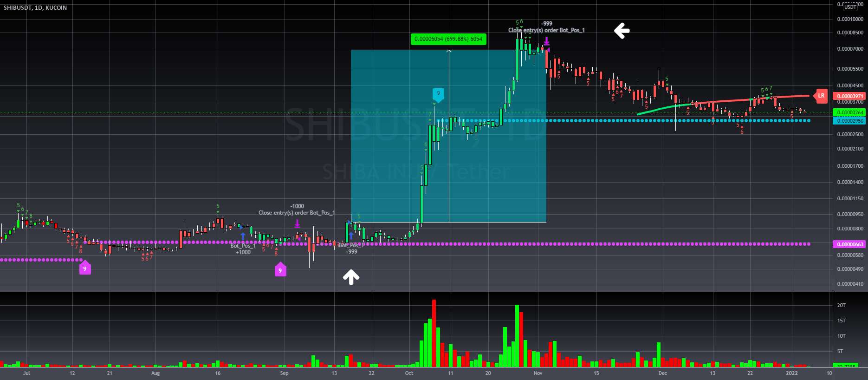
Task: Select the tallest green volume bar in late October
Action: pos(517,336)
